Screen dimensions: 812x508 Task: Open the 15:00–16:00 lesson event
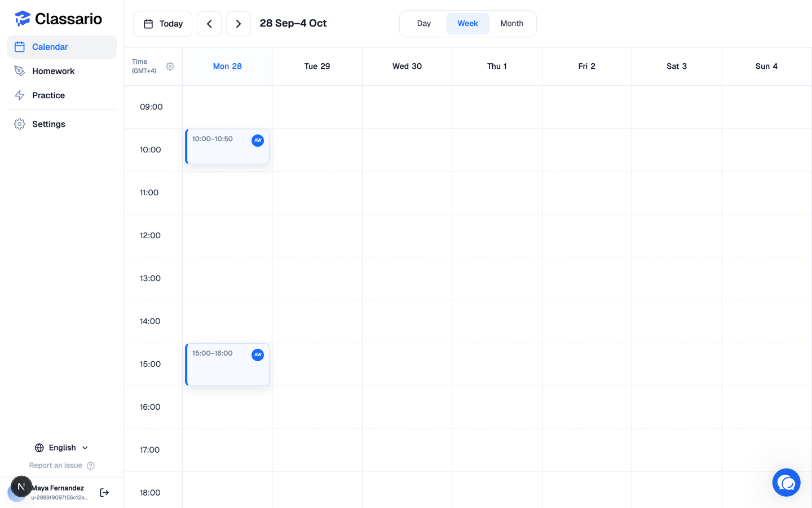[227, 365]
